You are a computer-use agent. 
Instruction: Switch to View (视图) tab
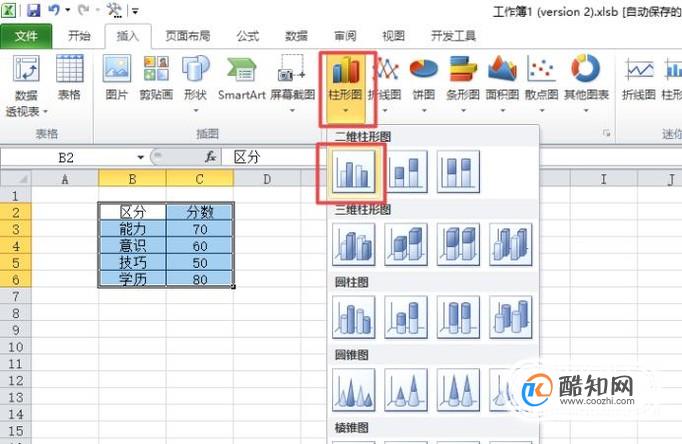[393, 36]
